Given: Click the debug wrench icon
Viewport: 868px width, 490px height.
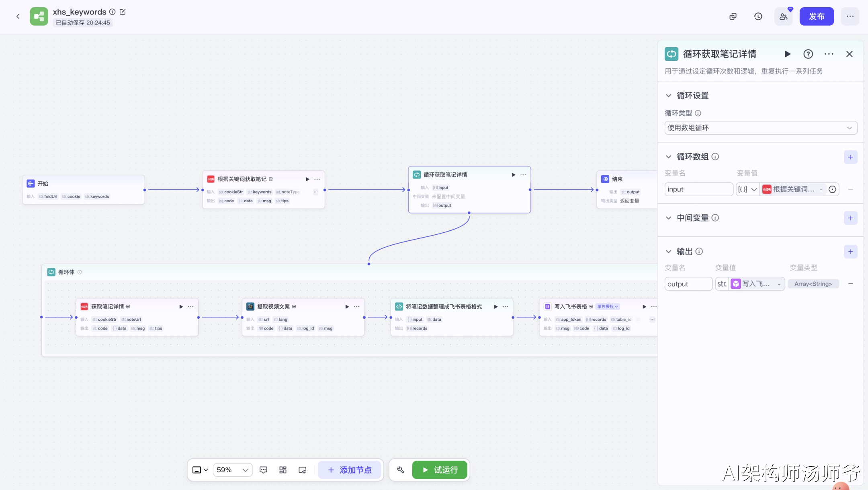Looking at the screenshot, I should tap(401, 470).
